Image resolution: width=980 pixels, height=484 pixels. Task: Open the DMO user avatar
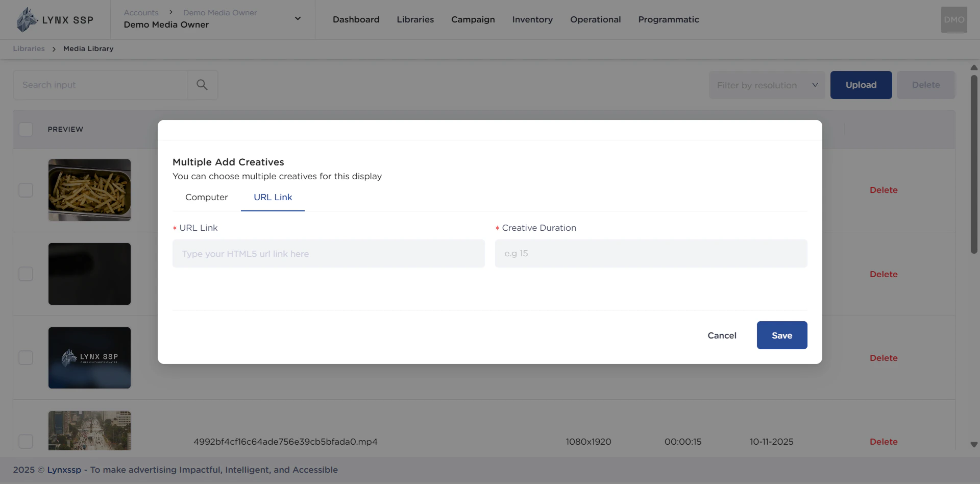click(954, 20)
